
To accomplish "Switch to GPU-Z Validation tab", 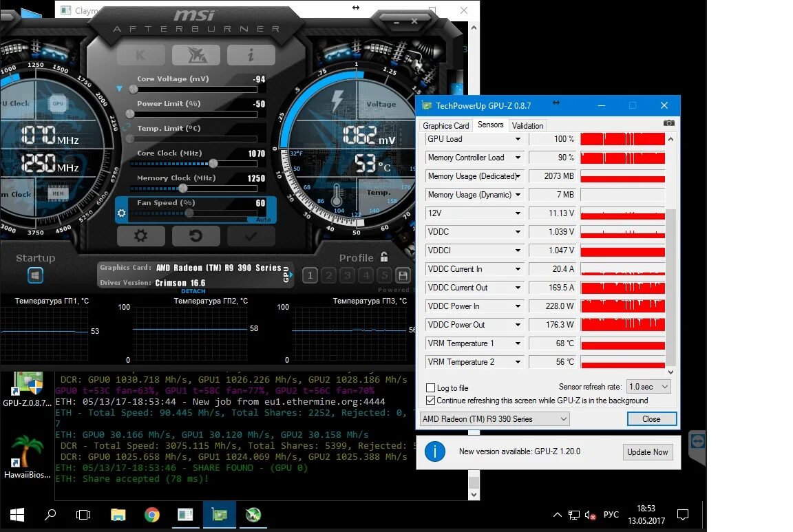I will click(527, 125).
